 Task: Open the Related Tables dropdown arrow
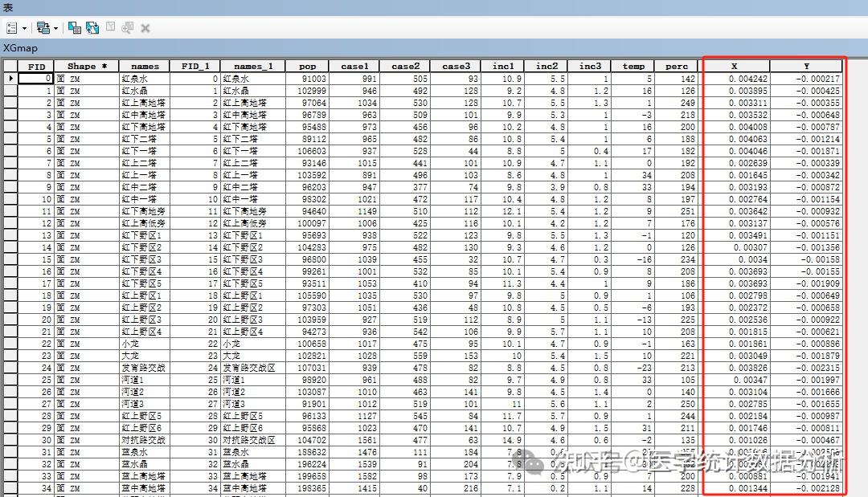click(54, 28)
